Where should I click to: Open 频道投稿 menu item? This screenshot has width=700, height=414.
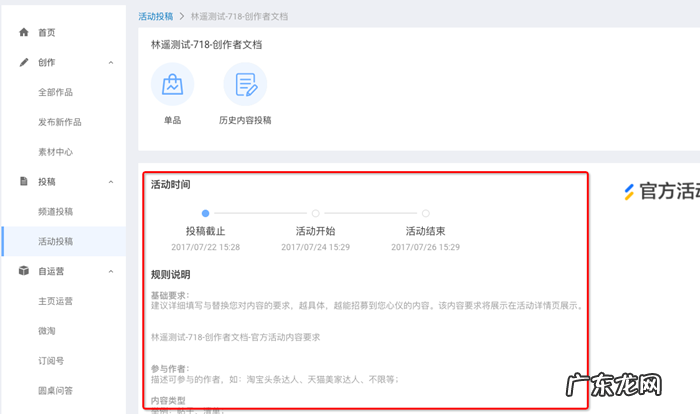(x=55, y=211)
